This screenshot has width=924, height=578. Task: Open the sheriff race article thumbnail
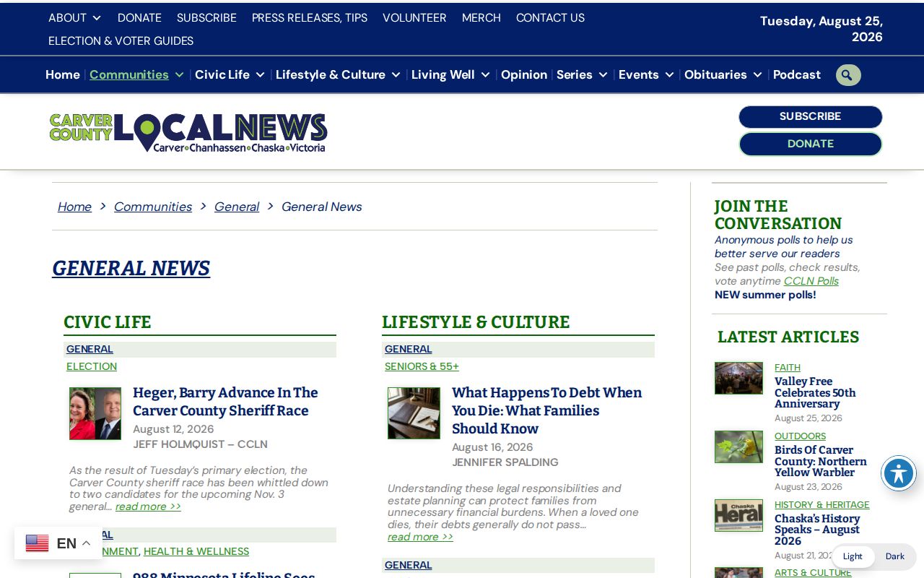click(95, 413)
